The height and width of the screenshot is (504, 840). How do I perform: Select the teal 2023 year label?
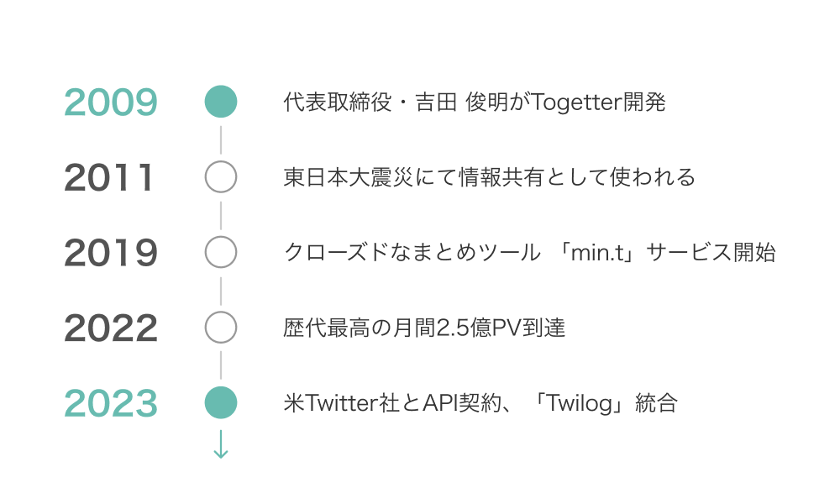(111, 403)
